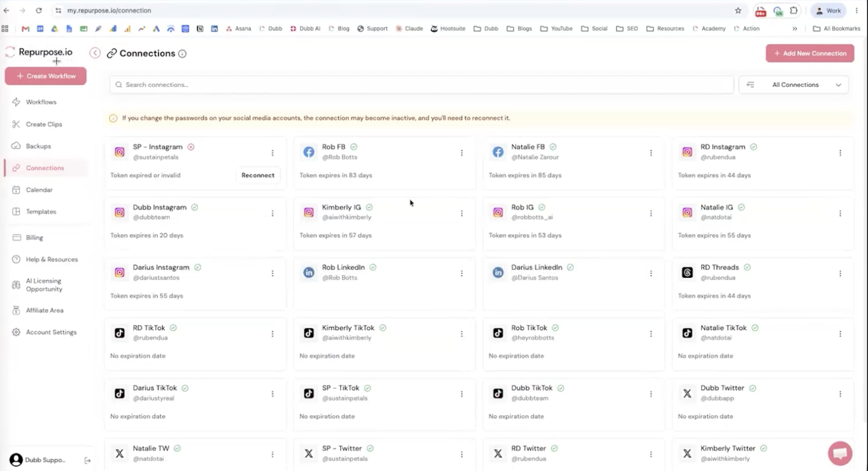
Task: Click the Search connections field
Action: click(x=422, y=85)
